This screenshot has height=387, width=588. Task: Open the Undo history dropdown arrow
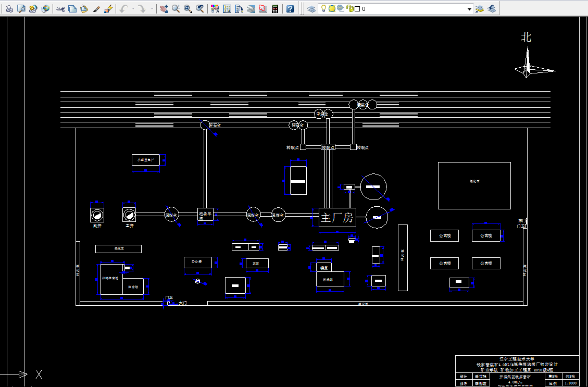pos(133,9)
